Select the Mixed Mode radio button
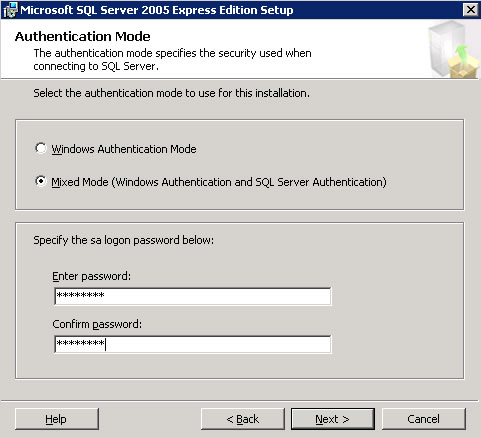The image size is (481, 438). pyautogui.click(x=41, y=181)
